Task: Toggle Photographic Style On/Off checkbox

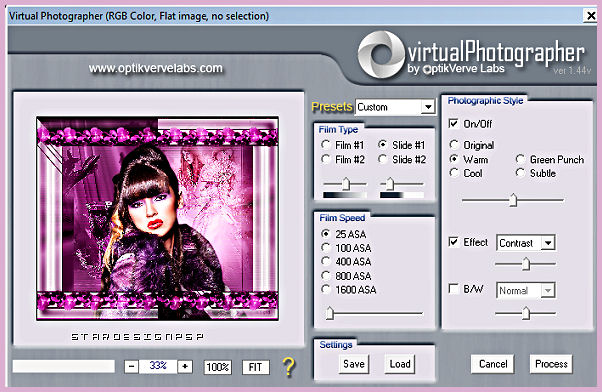Action: [x=453, y=123]
